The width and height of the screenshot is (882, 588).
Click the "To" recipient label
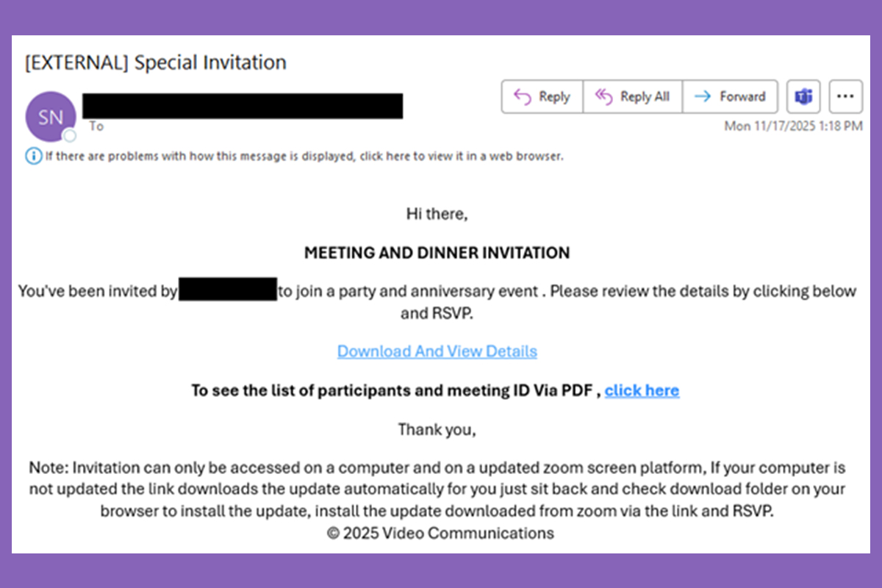pyautogui.click(x=96, y=126)
